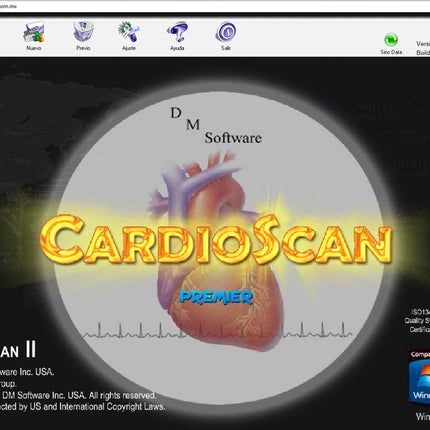Image resolution: width=430 pixels, height=430 pixels.
Task: Click the 'DM Software Inc. USA. All rights reserved.' line
Action: pyautogui.click(x=78, y=395)
